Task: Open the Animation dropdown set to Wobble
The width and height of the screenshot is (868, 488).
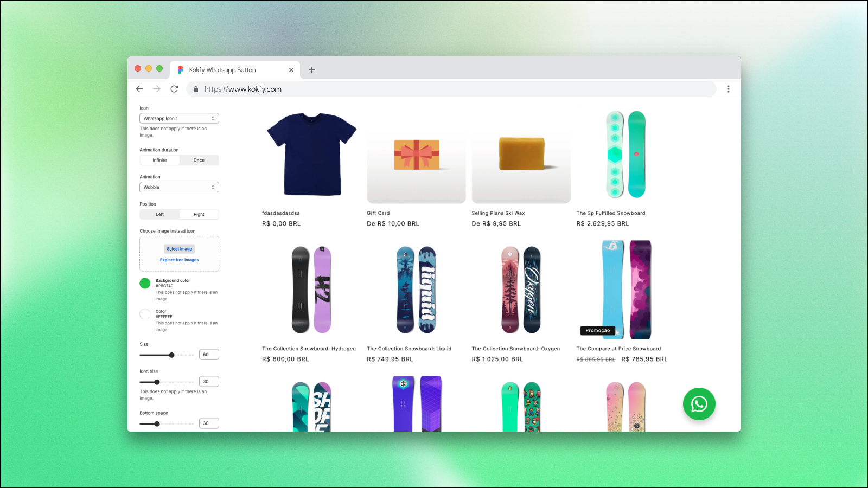Action: click(179, 187)
